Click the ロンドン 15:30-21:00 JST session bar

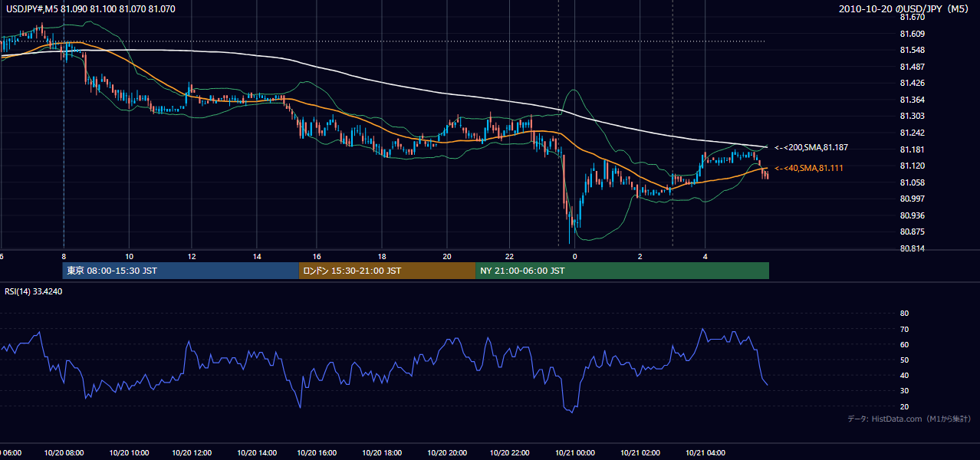(x=387, y=271)
